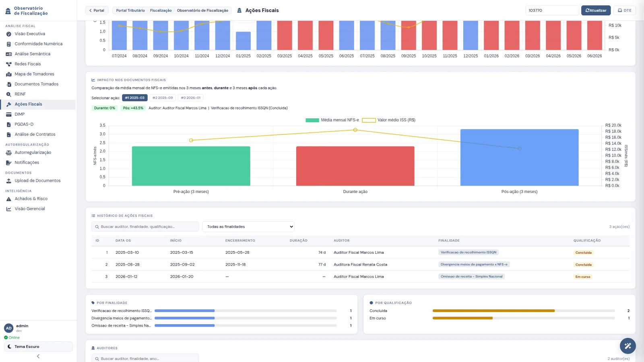Toggle the Valor médio ISS legend

pos(389,120)
